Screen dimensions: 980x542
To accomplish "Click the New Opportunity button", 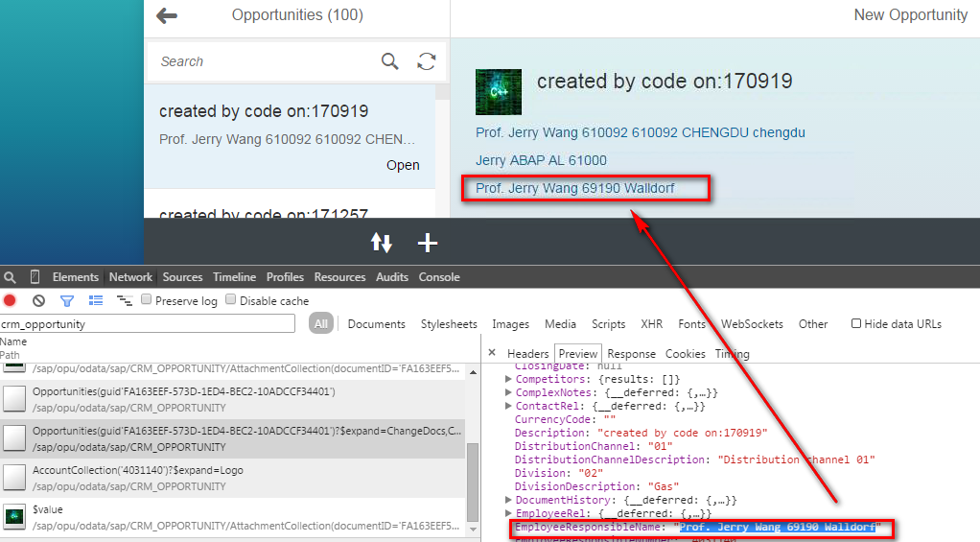I will tap(911, 15).
